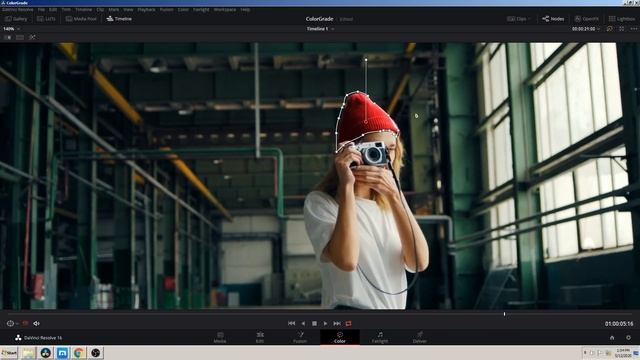The width and height of the screenshot is (640, 360).
Task: Open the Playback menu
Action: coord(146,9)
